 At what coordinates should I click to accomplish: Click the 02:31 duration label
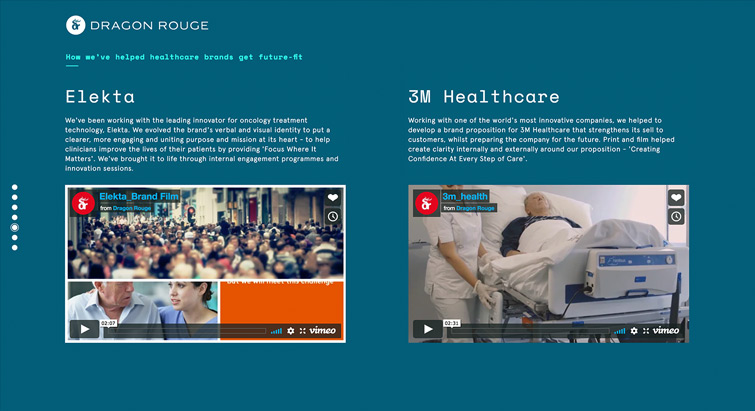(x=452, y=323)
